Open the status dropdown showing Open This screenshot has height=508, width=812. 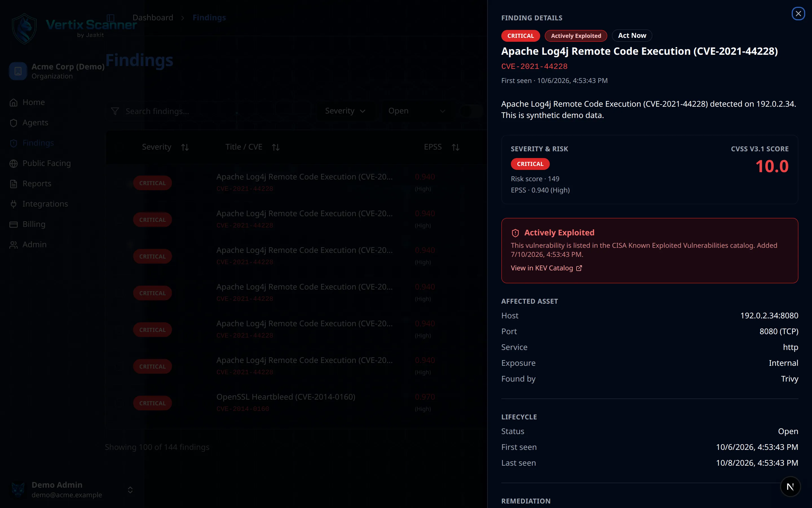417,111
